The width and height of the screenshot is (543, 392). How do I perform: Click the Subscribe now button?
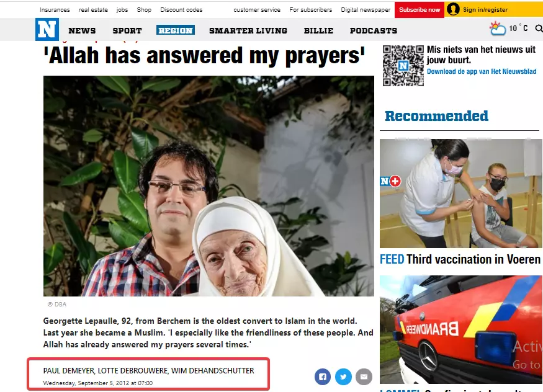[420, 10]
